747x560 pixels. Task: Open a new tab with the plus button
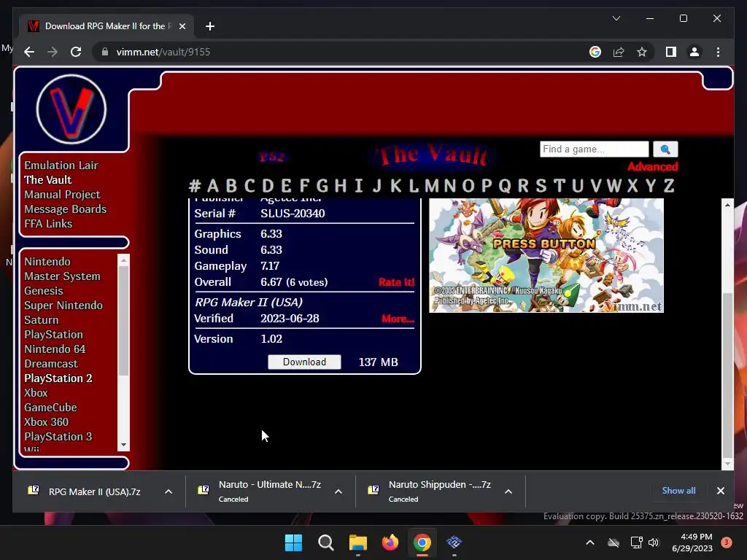click(x=210, y=26)
